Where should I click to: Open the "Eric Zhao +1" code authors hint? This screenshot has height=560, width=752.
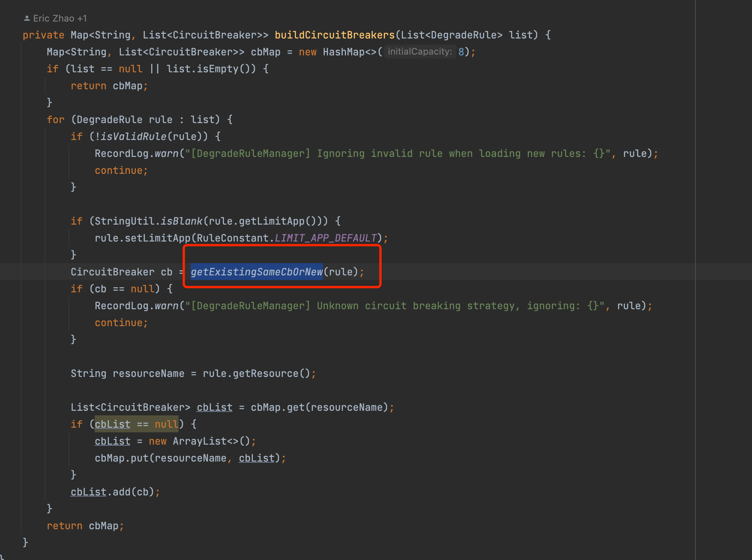coord(60,18)
